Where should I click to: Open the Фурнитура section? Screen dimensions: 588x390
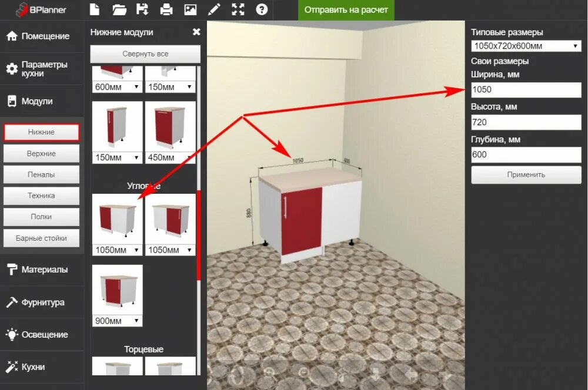pyautogui.click(x=42, y=302)
